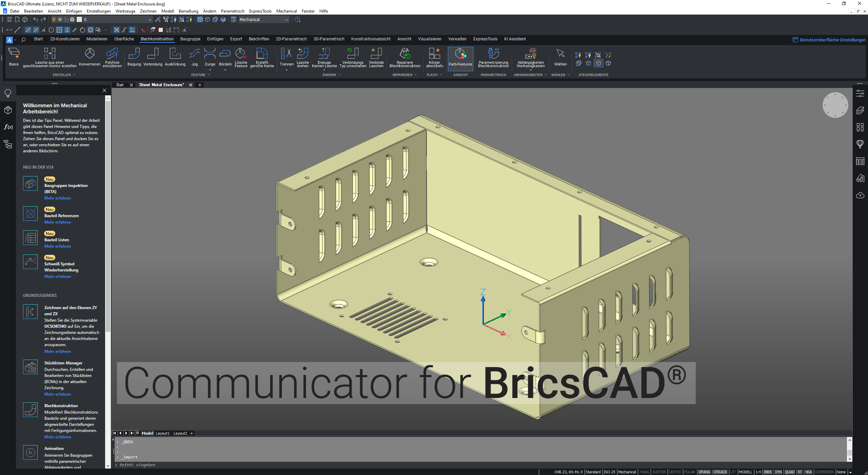Toggle POLAR tracking in status bar

point(689,472)
